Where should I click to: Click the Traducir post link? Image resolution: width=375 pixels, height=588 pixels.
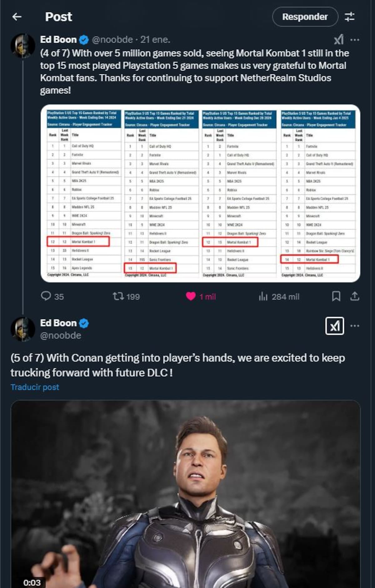point(35,387)
